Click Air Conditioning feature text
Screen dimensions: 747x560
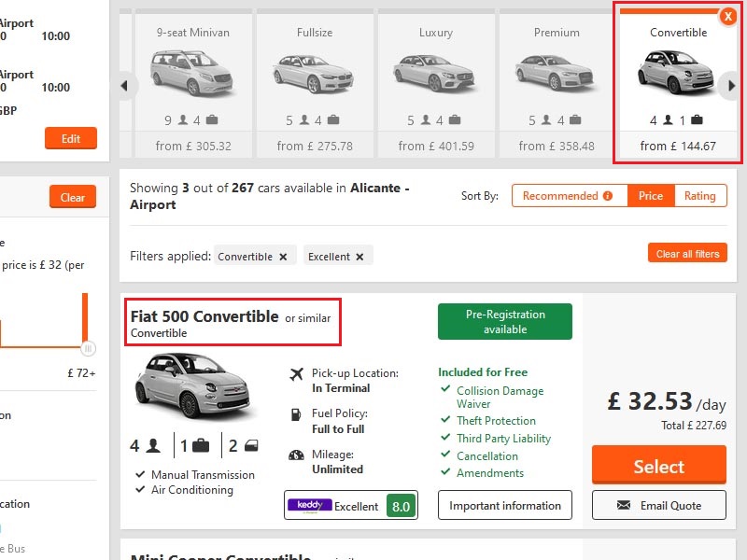[x=192, y=490]
